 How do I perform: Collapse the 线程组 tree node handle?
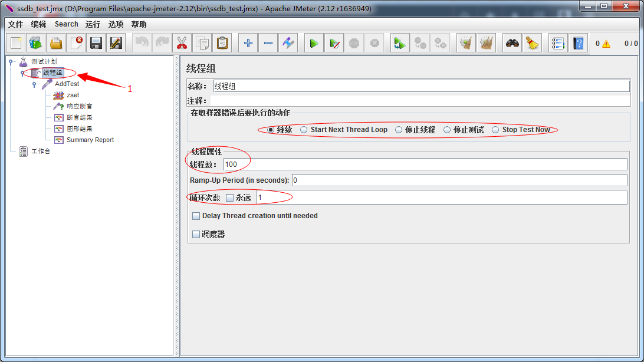(22, 73)
